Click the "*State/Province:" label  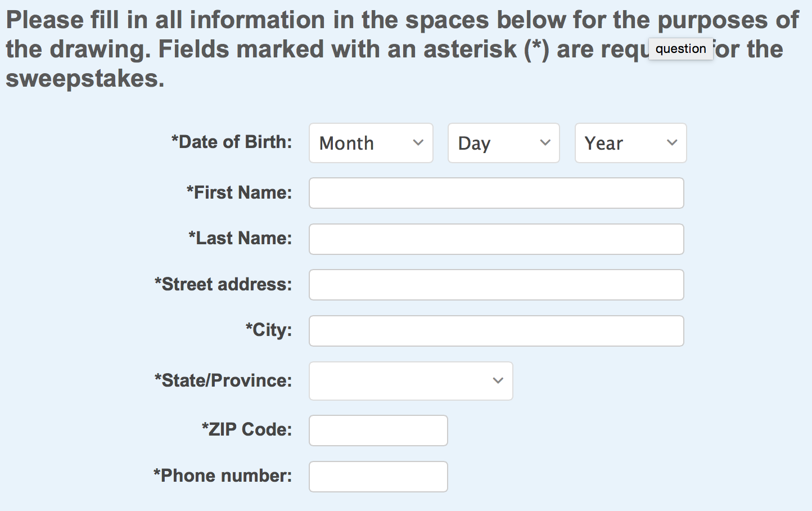coord(223,380)
